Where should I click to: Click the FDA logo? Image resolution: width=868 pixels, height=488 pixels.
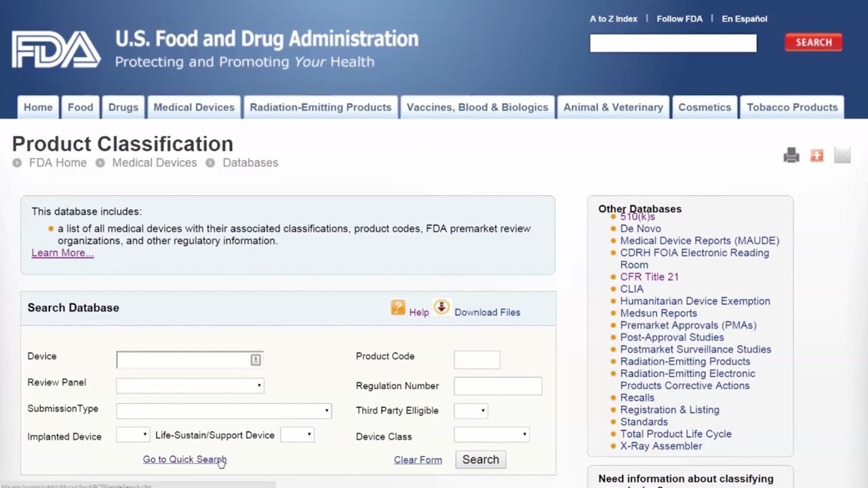pyautogui.click(x=56, y=49)
